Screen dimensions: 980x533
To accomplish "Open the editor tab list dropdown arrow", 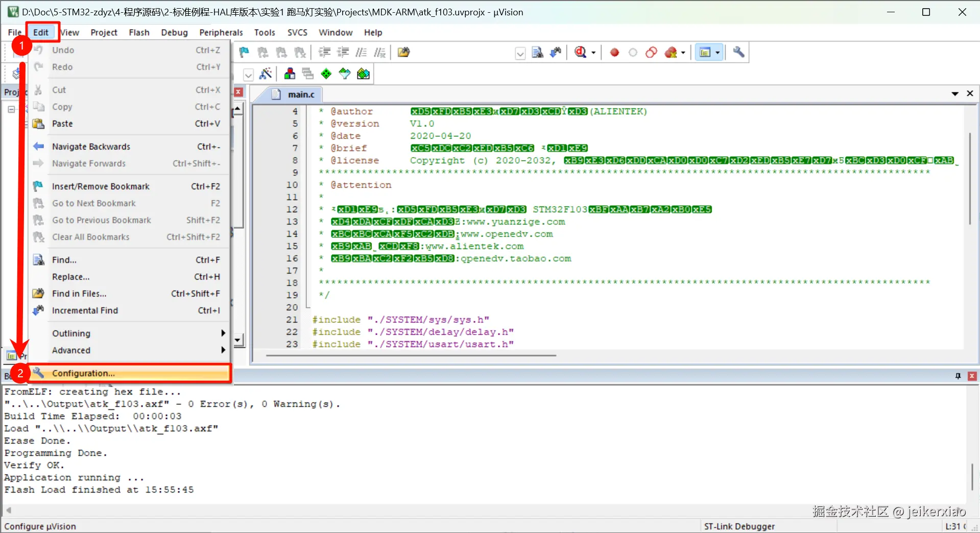I will (x=954, y=93).
